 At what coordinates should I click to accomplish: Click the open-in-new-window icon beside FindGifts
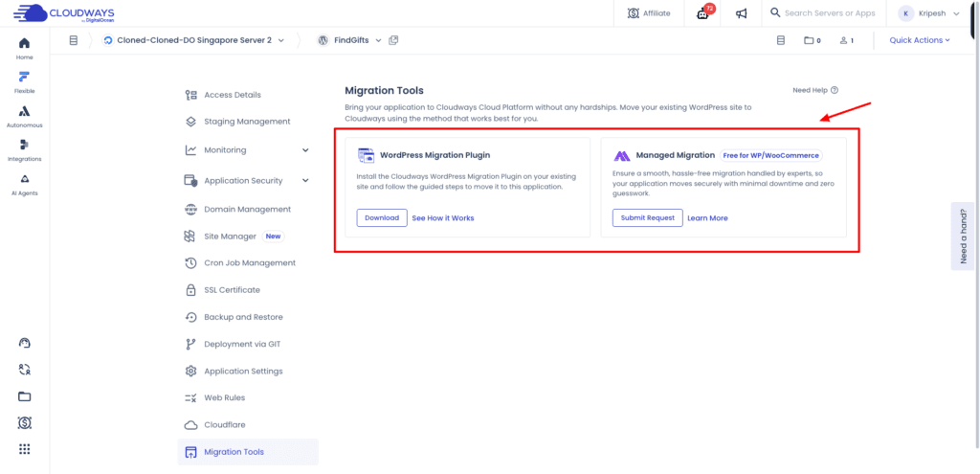click(x=393, y=40)
